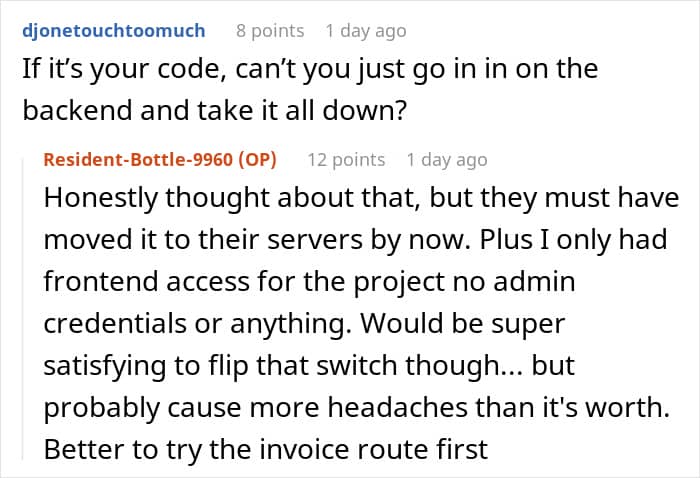Click the line starting 'Honestly thought about that'

pos(361,198)
